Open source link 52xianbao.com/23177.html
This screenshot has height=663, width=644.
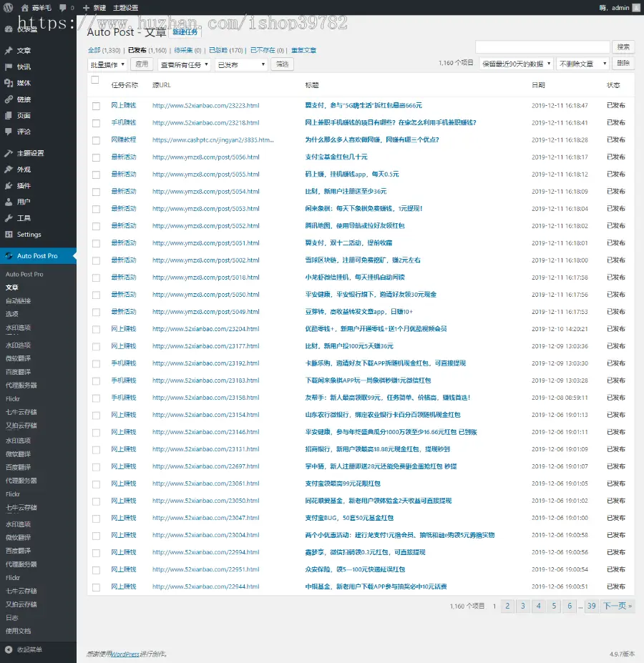point(205,346)
